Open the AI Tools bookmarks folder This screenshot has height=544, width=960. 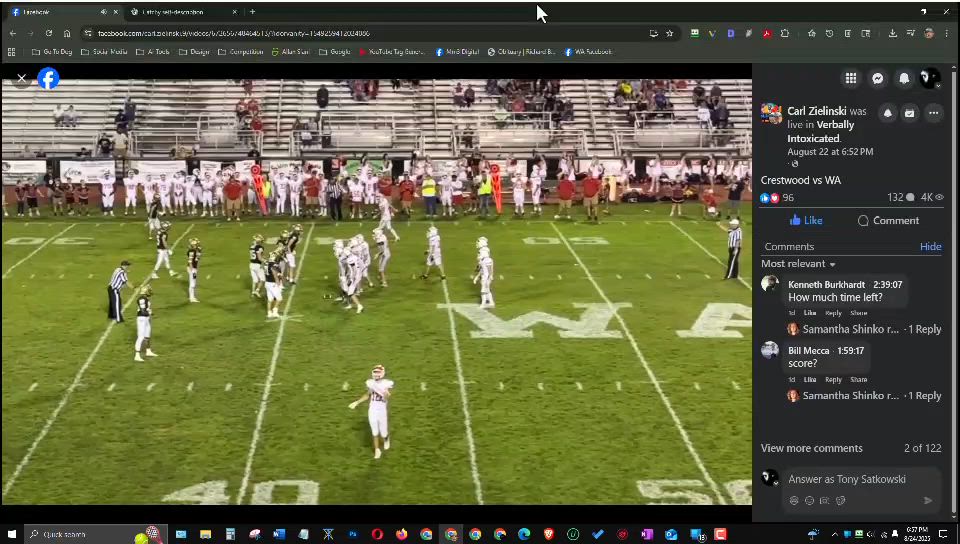pos(152,51)
